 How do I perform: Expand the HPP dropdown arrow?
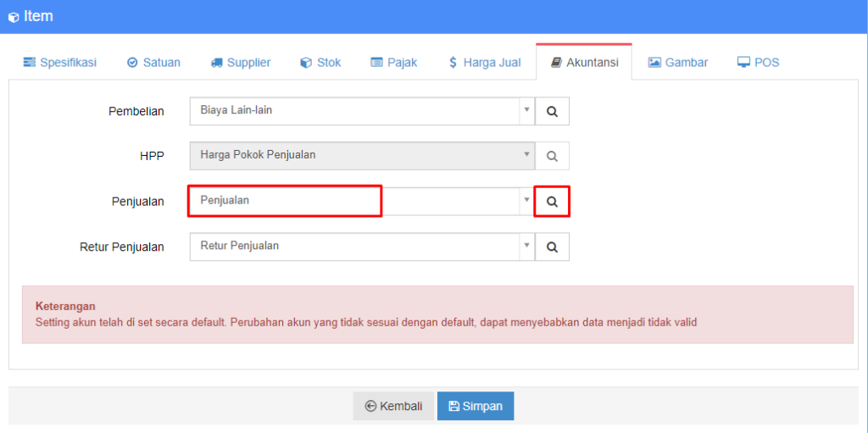(526, 155)
